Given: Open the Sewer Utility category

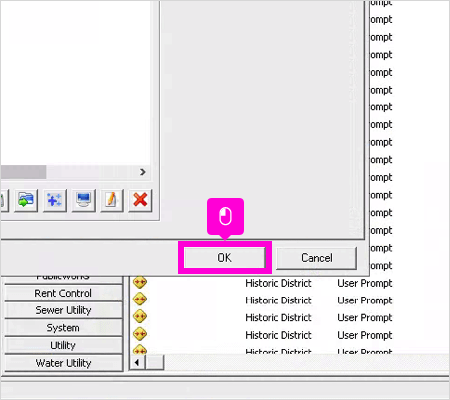Looking at the screenshot, I should (x=63, y=310).
